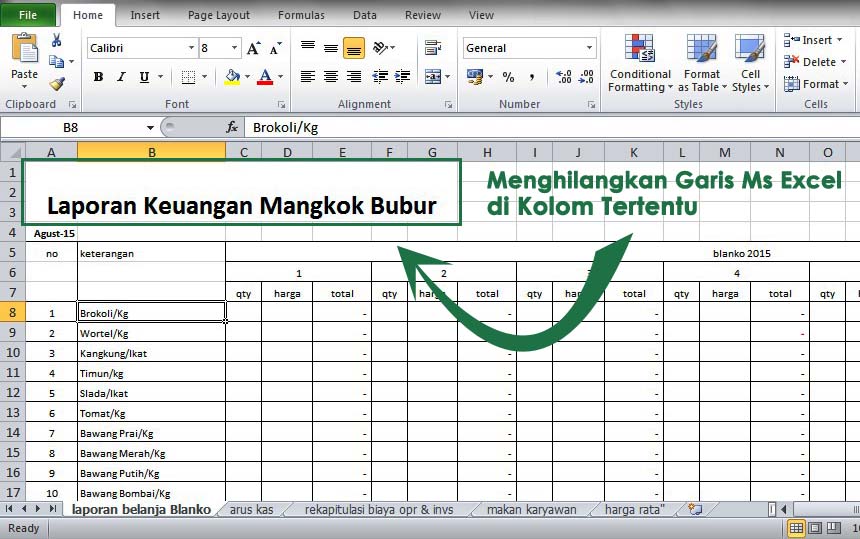Decrease indent of cell

point(380,77)
